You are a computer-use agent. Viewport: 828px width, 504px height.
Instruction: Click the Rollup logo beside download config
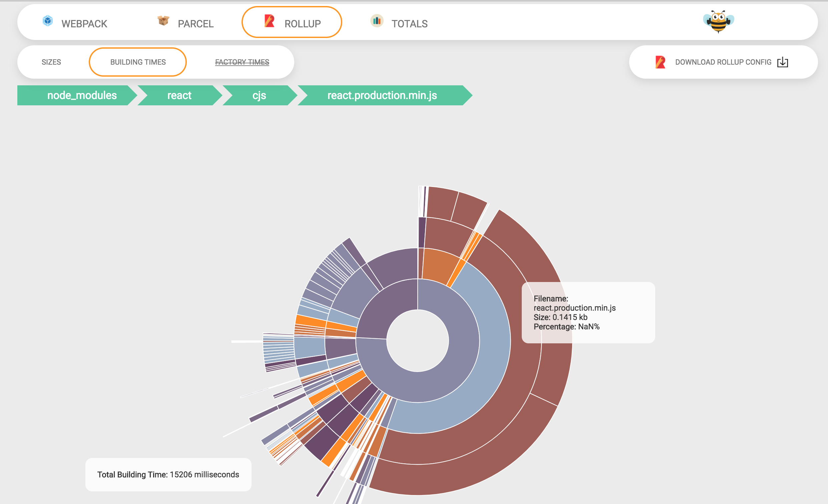pyautogui.click(x=660, y=62)
